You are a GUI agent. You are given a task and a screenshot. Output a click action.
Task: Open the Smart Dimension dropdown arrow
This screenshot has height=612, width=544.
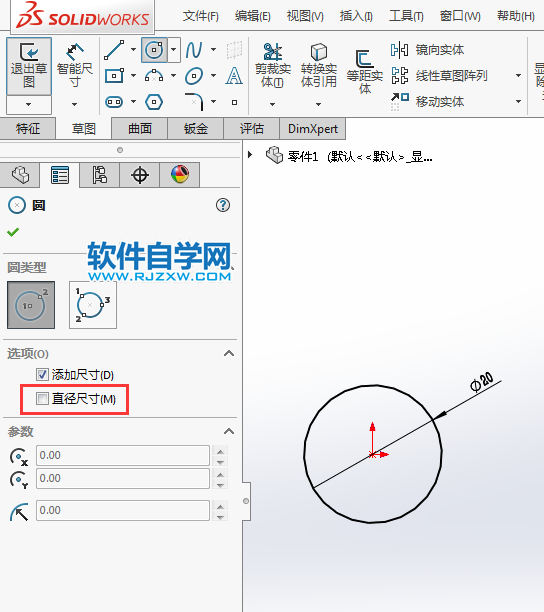point(75,104)
